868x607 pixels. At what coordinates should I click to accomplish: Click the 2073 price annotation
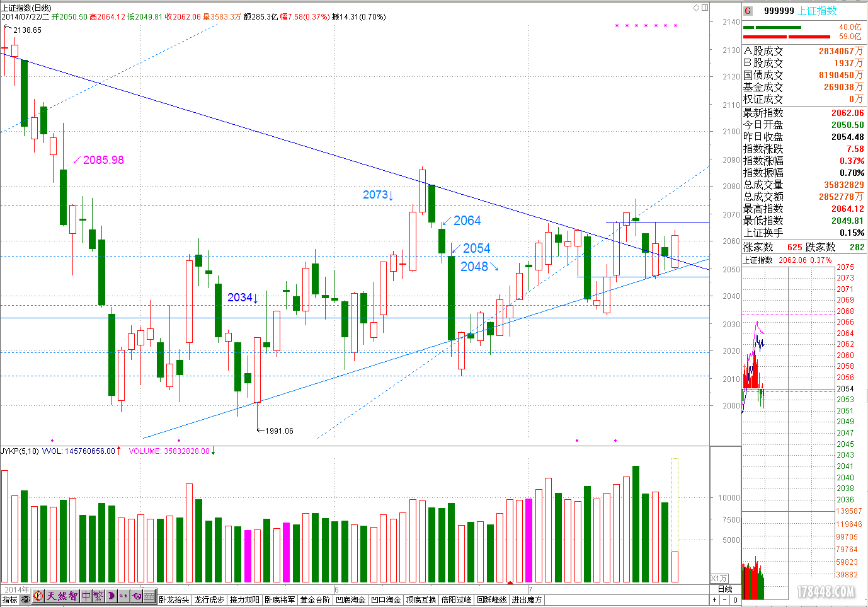[x=375, y=195]
